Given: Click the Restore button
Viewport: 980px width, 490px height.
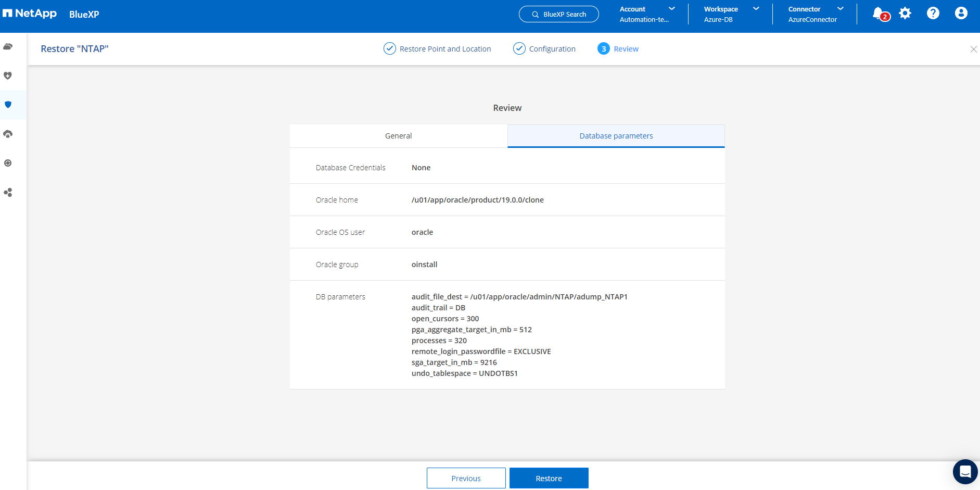Looking at the screenshot, I should tap(549, 478).
